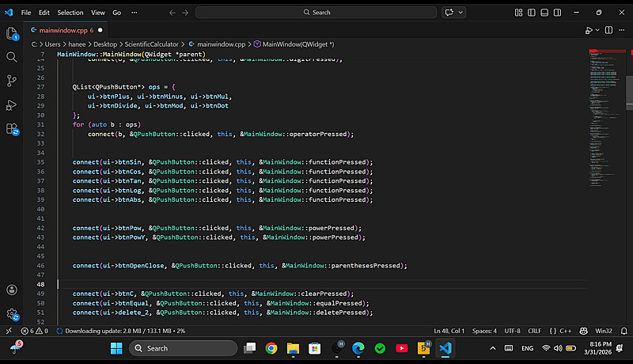Click the command center Search box

[x=315, y=13]
